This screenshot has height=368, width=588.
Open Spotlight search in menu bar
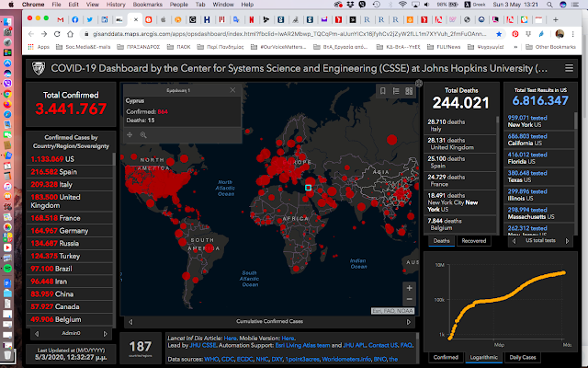click(x=549, y=5)
